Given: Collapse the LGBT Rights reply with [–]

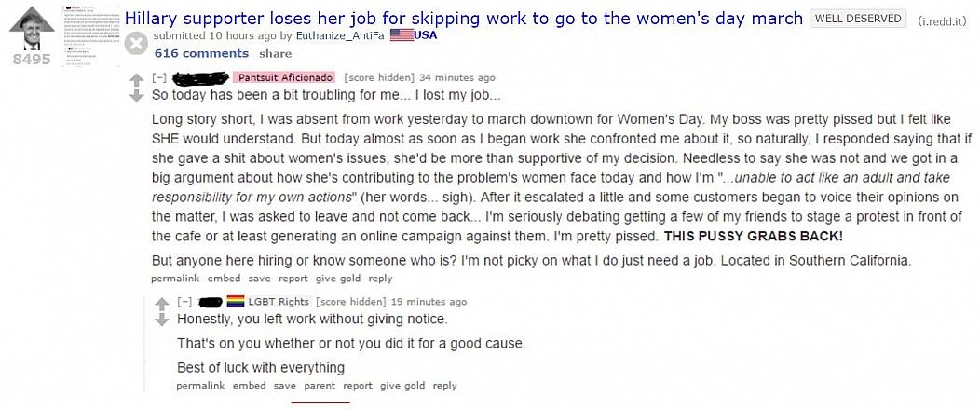Looking at the screenshot, I should pyautogui.click(x=184, y=302).
